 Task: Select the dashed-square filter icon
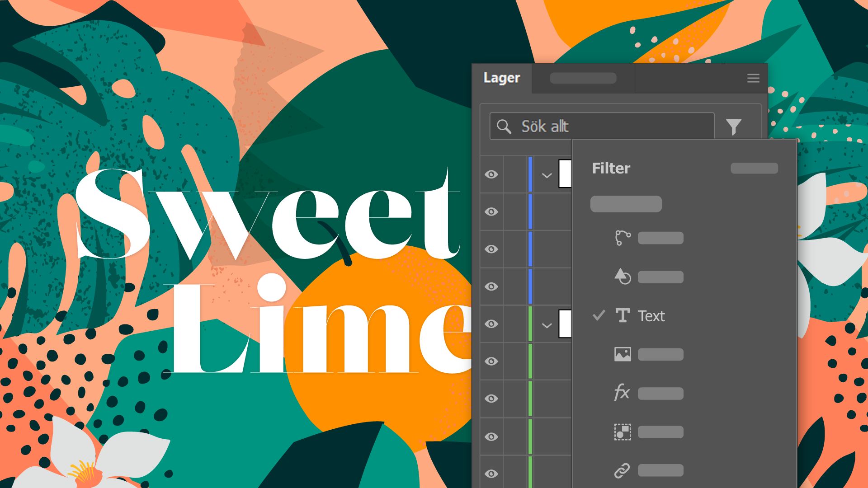point(623,432)
